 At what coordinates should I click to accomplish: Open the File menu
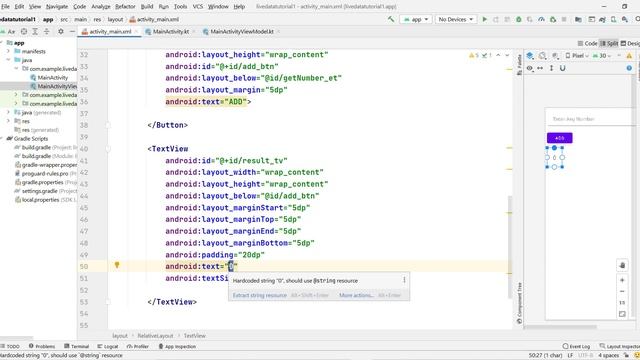(x=5, y=7)
